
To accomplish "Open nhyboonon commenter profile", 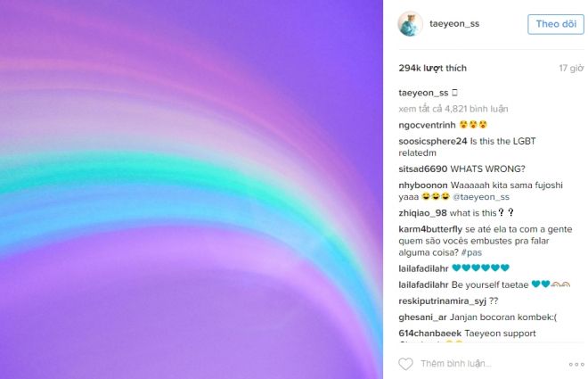I will click(423, 185).
